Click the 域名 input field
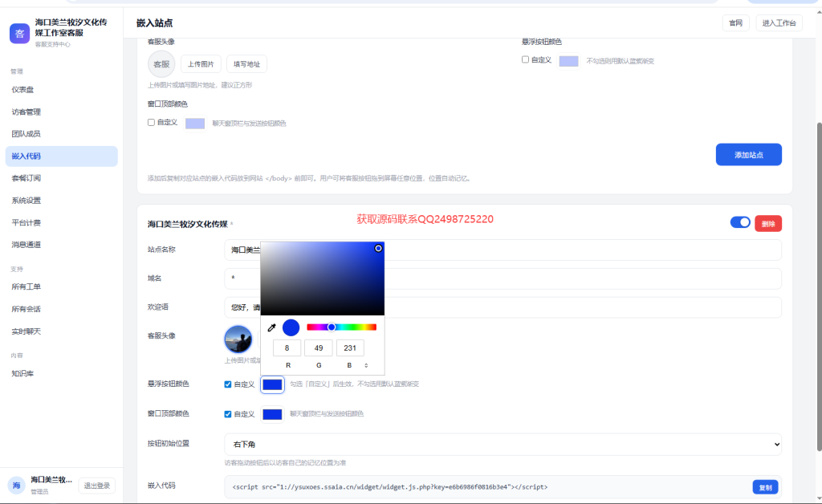Viewport: 822px width, 504px height. [x=503, y=278]
